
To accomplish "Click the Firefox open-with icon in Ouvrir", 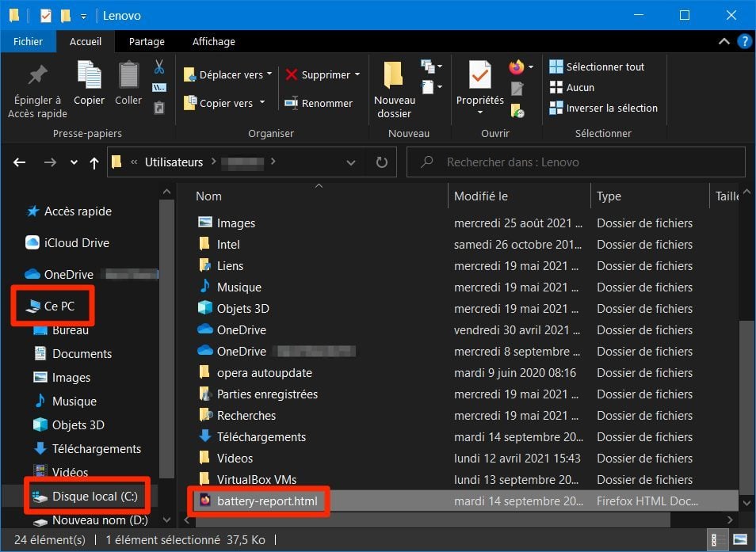I will [x=517, y=67].
